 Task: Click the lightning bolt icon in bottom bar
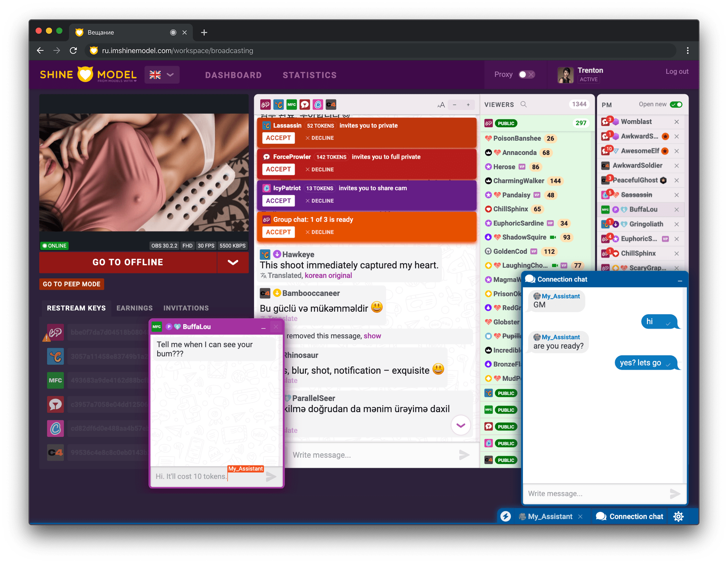click(505, 516)
